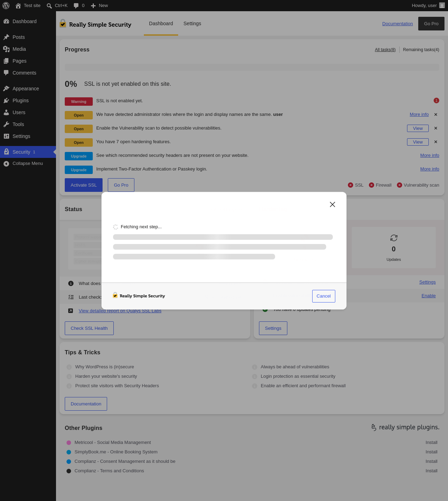448x501 pixels.
Task: Install SimplyBook.me - Online Booking System
Action: pyautogui.click(x=432, y=452)
